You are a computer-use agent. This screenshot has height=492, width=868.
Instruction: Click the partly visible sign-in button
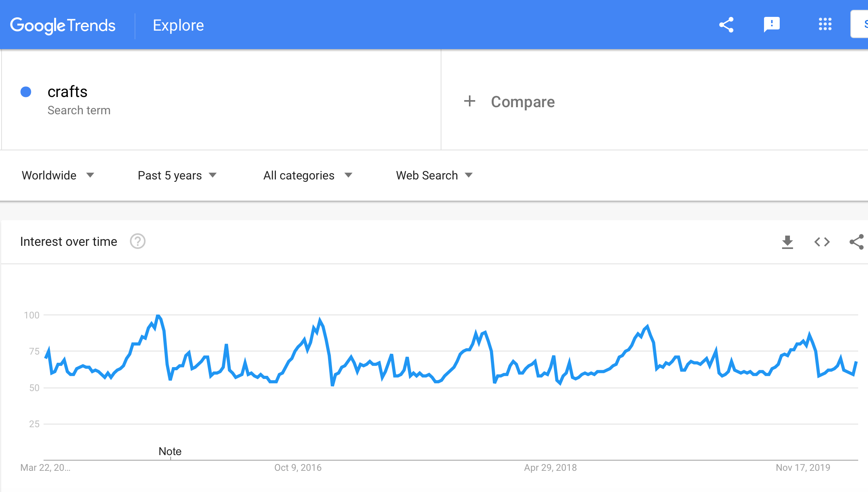point(859,24)
